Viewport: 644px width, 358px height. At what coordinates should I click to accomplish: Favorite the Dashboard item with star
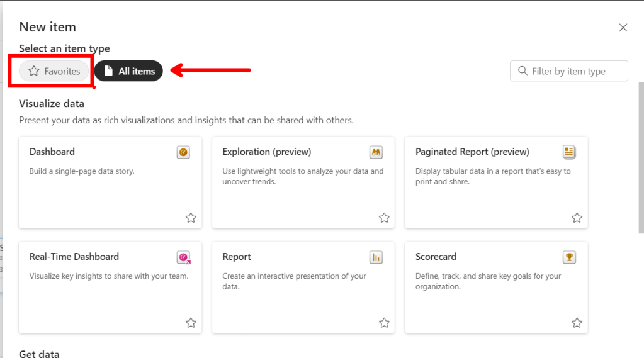(191, 218)
